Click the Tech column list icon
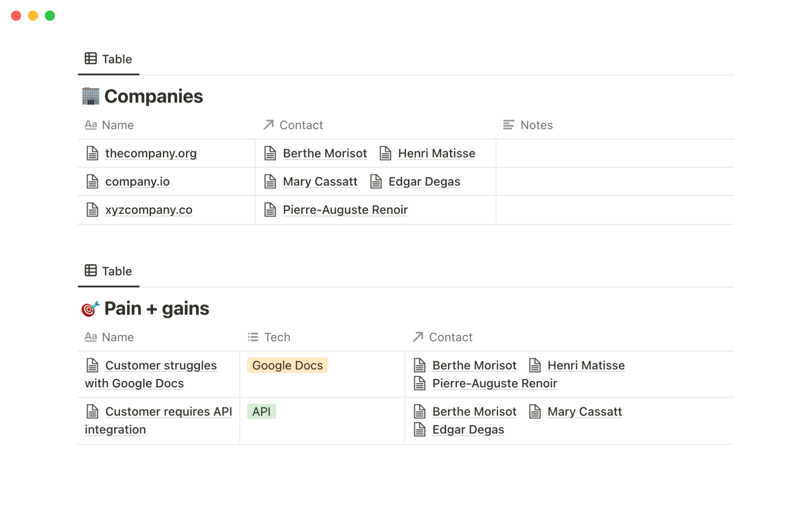The width and height of the screenshot is (812, 508). 253,337
